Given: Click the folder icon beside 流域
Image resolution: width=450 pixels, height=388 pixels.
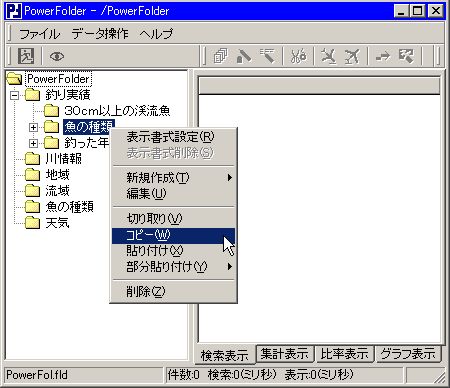Looking at the screenshot, I should point(33,191).
